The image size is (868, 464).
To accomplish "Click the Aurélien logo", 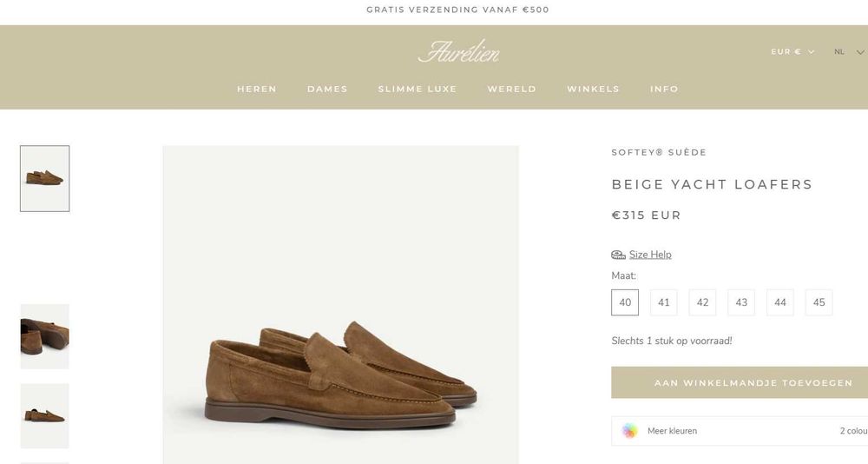I will point(458,52).
